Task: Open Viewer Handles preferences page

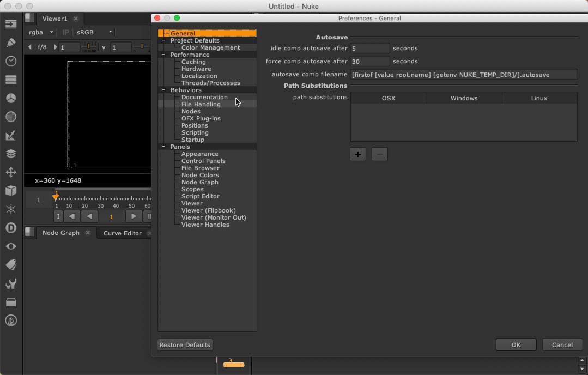Action: tap(205, 225)
